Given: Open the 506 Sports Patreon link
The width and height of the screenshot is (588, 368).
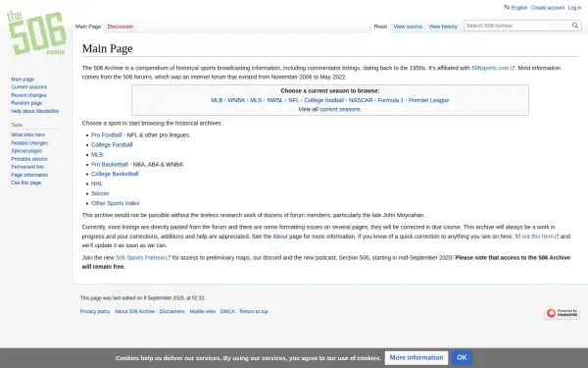Looking at the screenshot, I should tap(143, 257).
